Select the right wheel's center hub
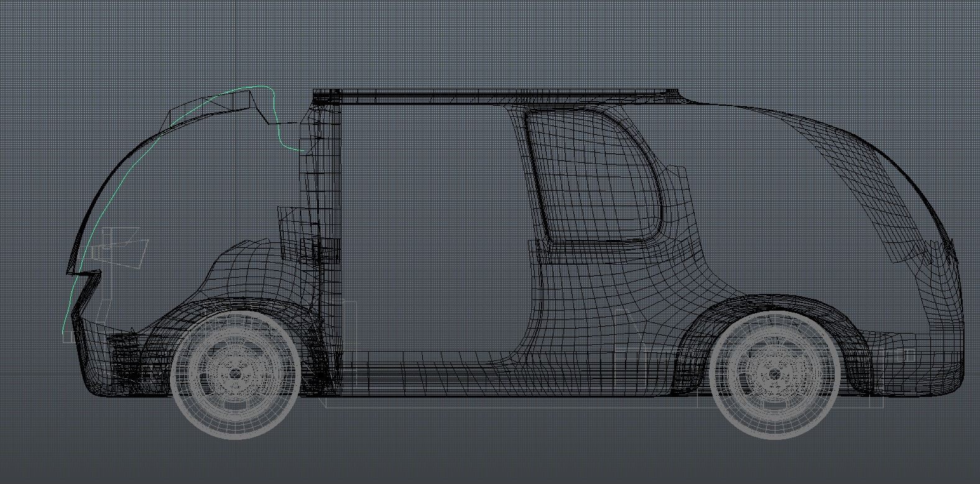The image size is (980, 484). [x=774, y=374]
